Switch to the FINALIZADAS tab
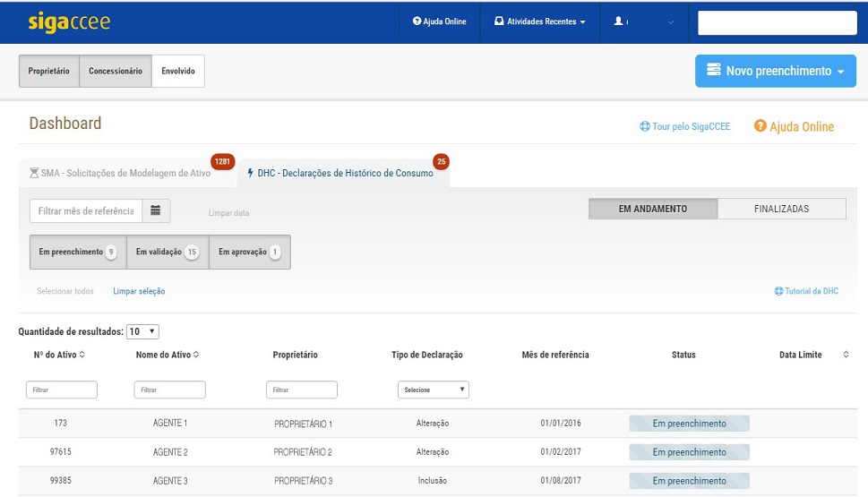868x497 pixels. (781, 209)
